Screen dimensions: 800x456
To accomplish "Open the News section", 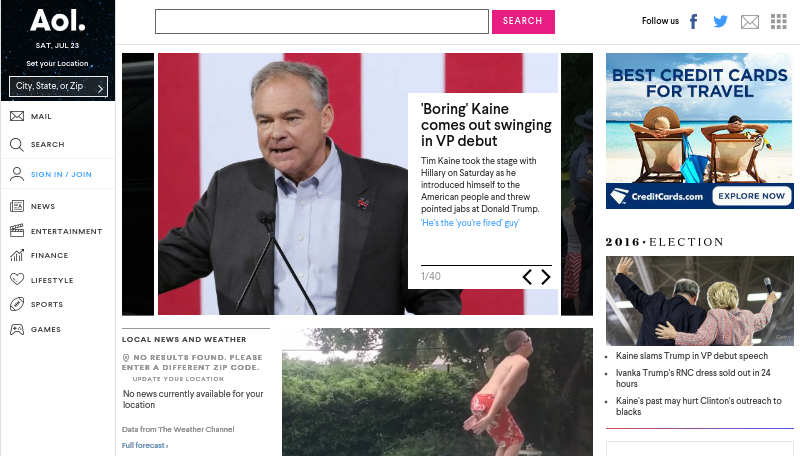I will coord(43,207).
